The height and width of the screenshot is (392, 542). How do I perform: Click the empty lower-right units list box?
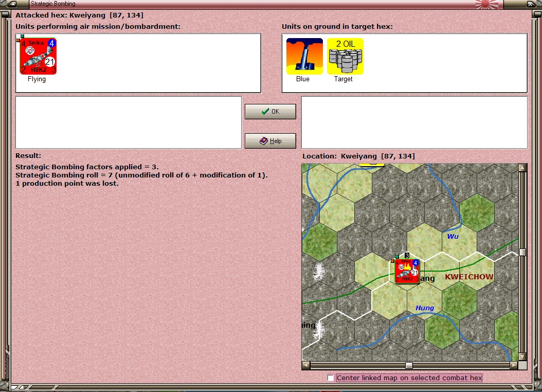[x=414, y=122]
